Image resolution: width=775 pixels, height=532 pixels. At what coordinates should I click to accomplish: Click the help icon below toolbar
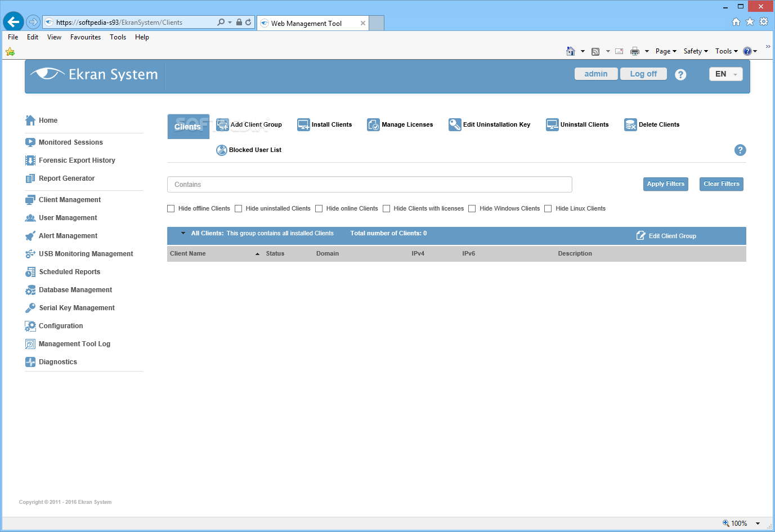coord(740,150)
